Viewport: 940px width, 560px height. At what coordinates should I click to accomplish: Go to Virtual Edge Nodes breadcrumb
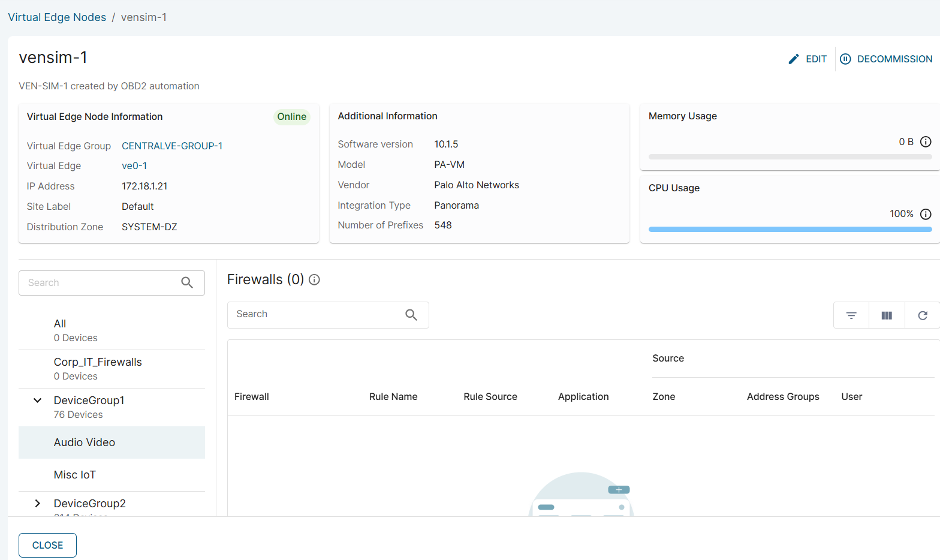57,17
